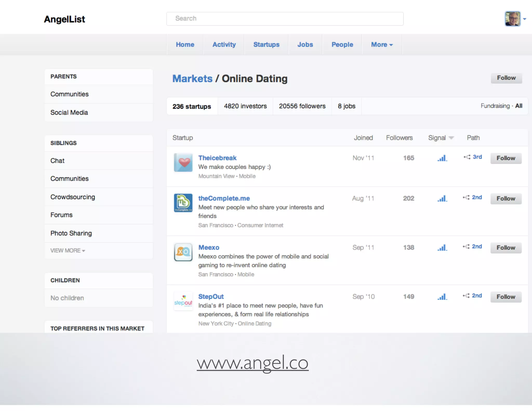Select the 4820 investors tab
The width and height of the screenshot is (532, 411).
[x=245, y=106]
